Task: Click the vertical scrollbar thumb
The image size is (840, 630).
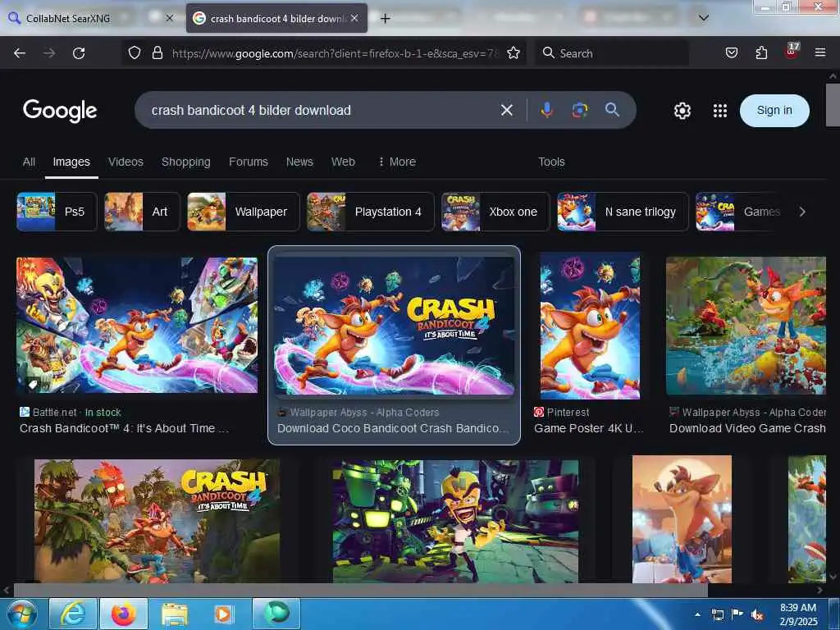Action: click(x=833, y=105)
